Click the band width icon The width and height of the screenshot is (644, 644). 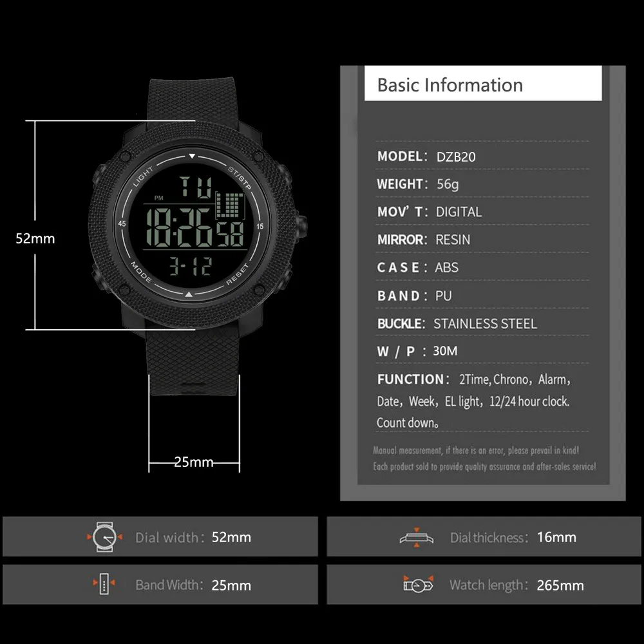click(104, 583)
